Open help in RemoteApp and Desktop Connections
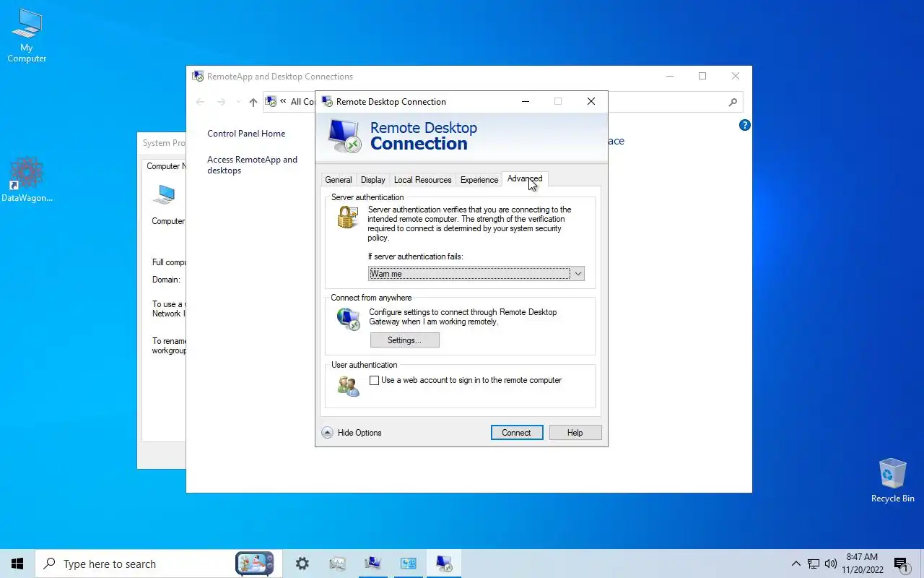 point(745,125)
